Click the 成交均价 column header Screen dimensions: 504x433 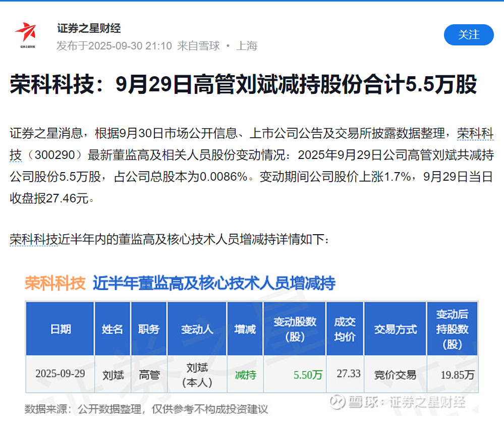pyautogui.click(x=345, y=329)
